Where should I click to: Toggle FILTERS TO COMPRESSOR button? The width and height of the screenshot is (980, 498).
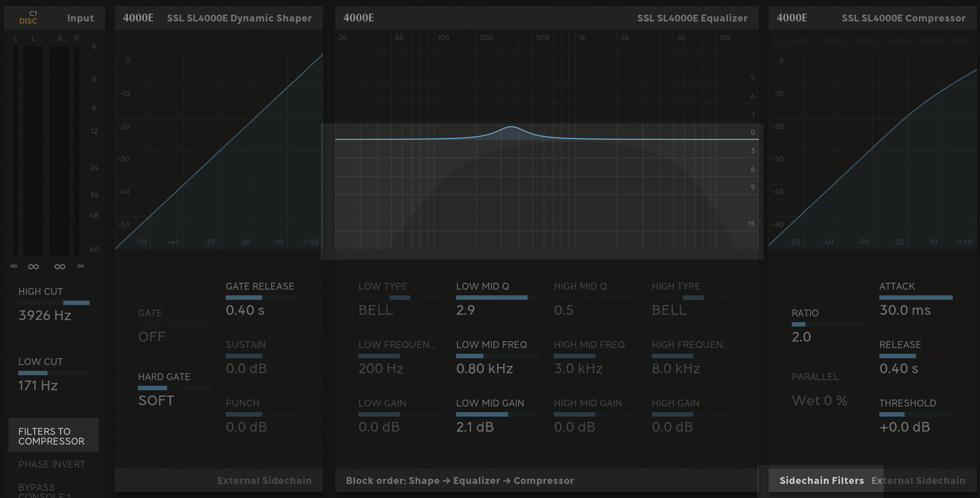53,436
